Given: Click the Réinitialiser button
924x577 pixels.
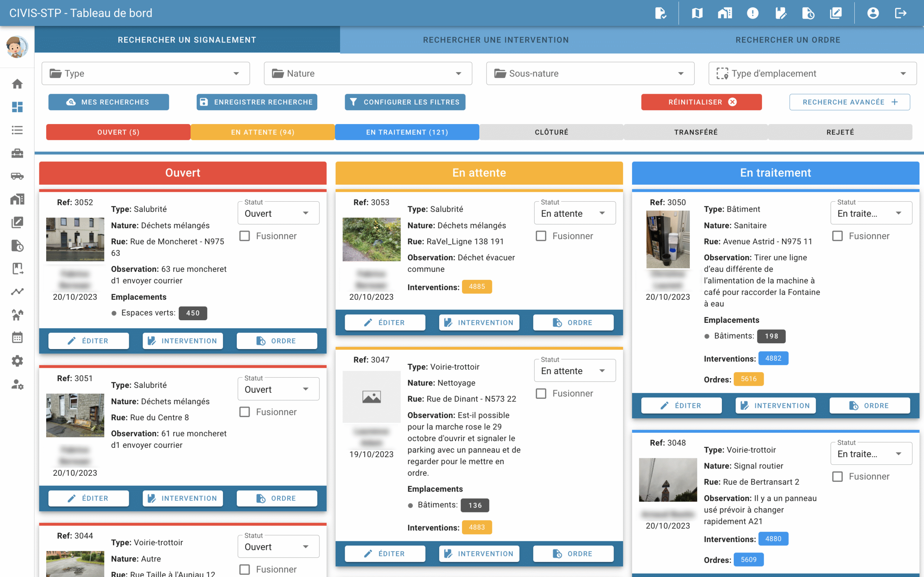Looking at the screenshot, I should (701, 102).
